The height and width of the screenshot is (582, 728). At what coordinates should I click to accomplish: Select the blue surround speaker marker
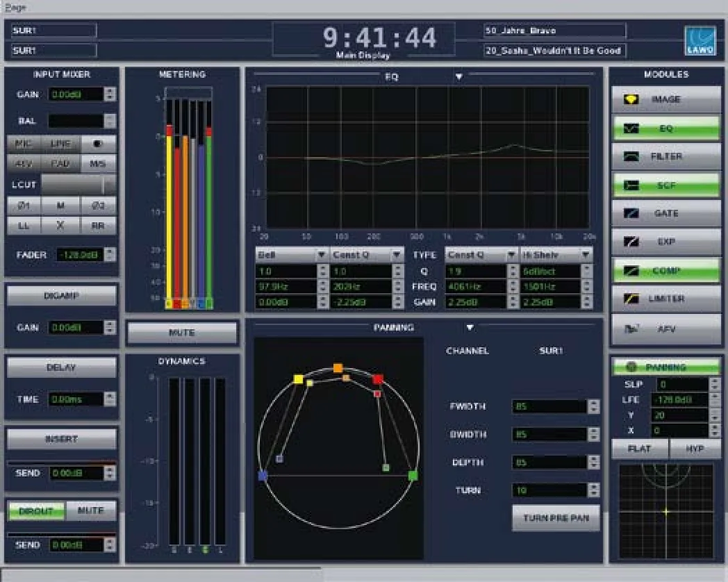coord(263,476)
